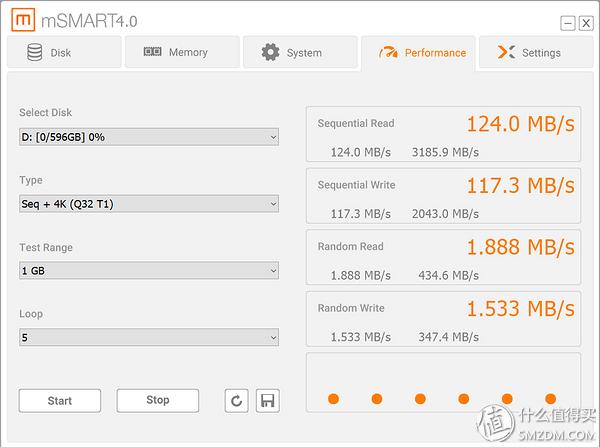Click the 2043.0 MB/s value
This screenshot has height=447, width=600.
pyautogui.click(x=445, y=214)
